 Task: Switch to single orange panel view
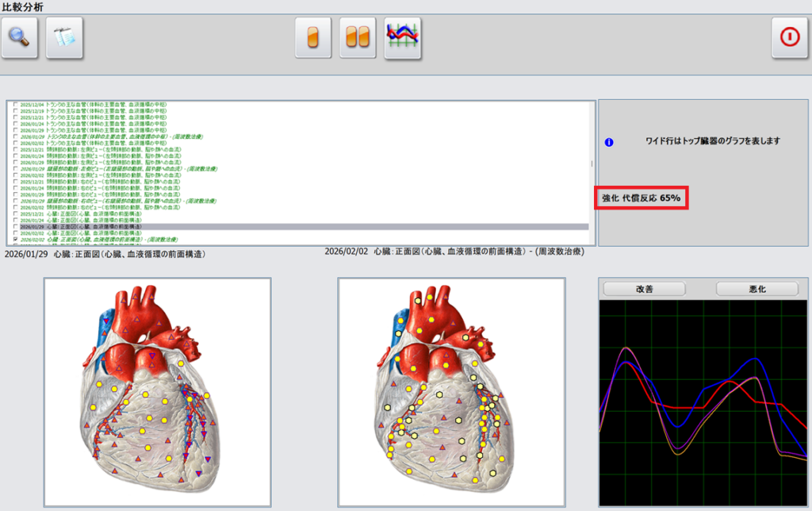pos(313,37)
